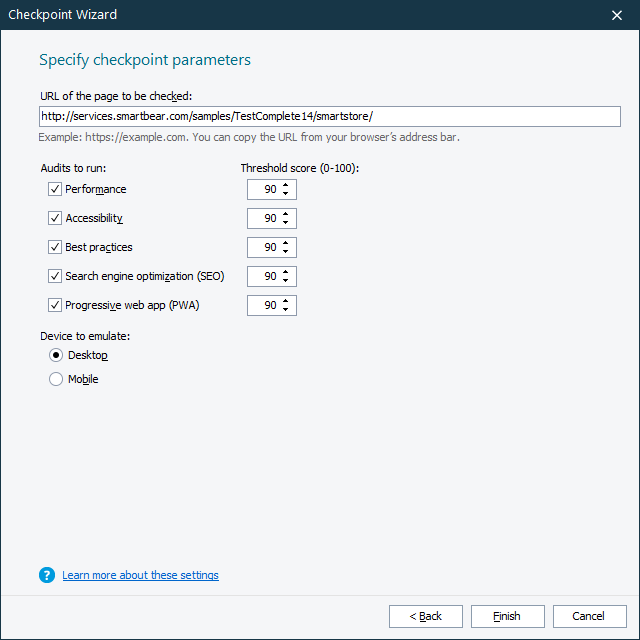
Task: Increase the Performance threshold score with up arrow
Action: tap(286, 185)
